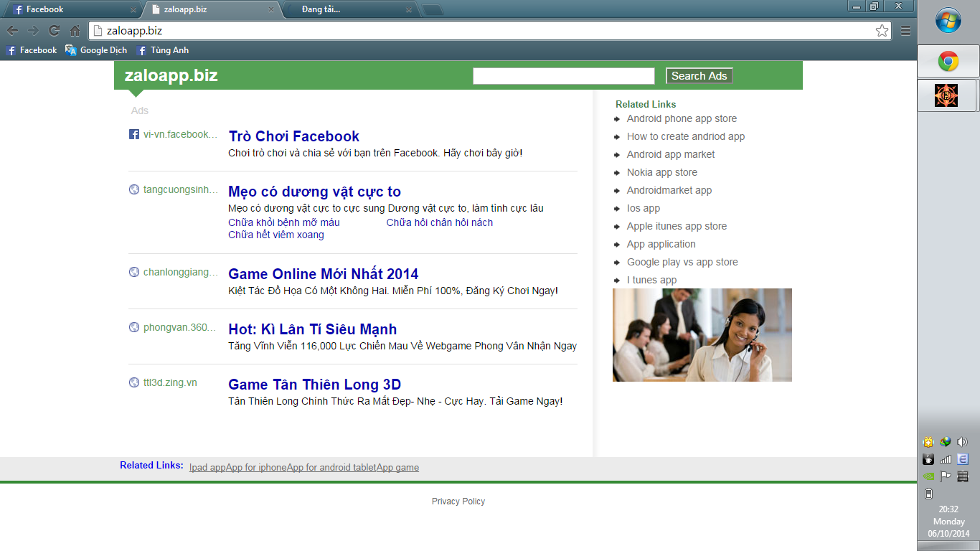980x551 pixels.
Task: Click the network signal bars tray icon
Action: (946, 459)
